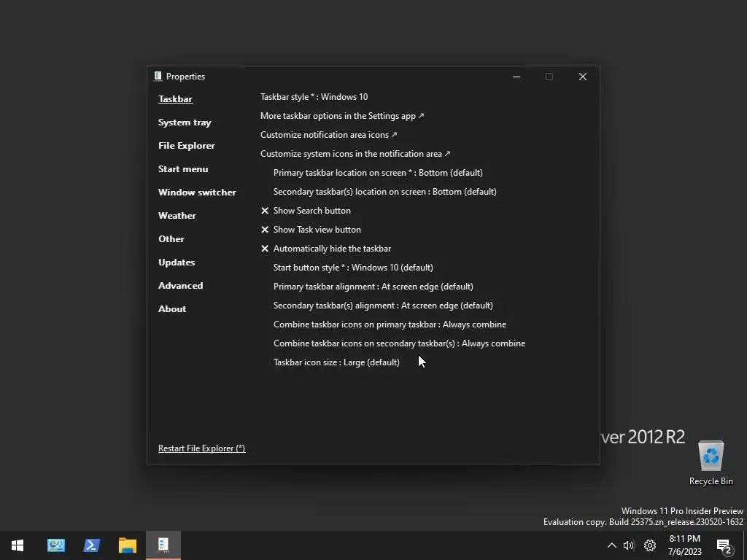The width and height of the screenshot is (747, 560).
Task: Open the File Explorer section
Action: point(186,146)
